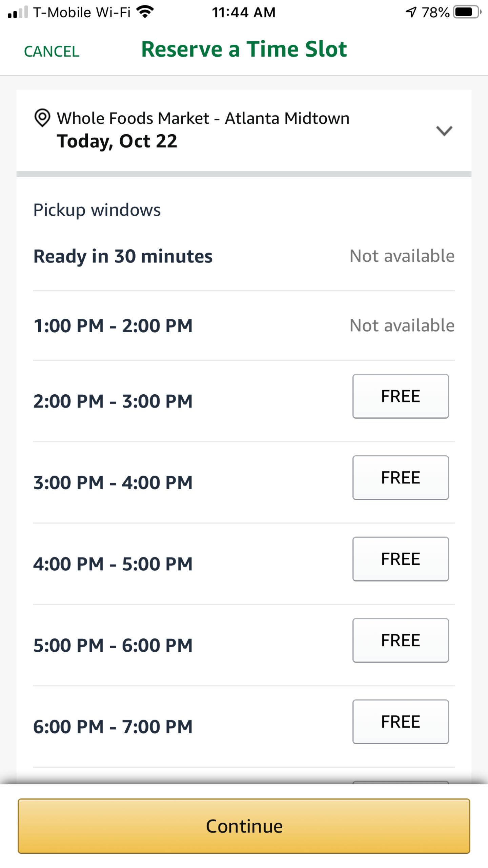488x868 pixels.
Task: Tap the 1:00 PM - 2:00 PM row
Action: coord(113,325)
